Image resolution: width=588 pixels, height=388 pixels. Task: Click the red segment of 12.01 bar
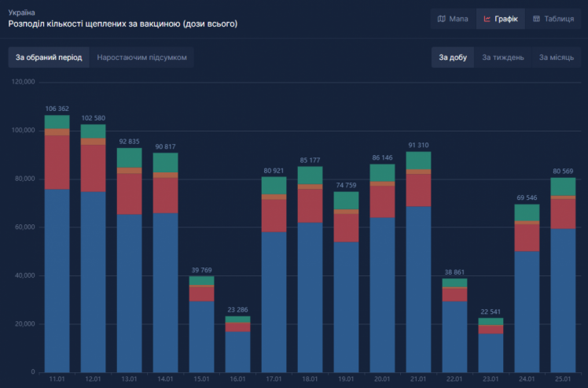[93, 168]
